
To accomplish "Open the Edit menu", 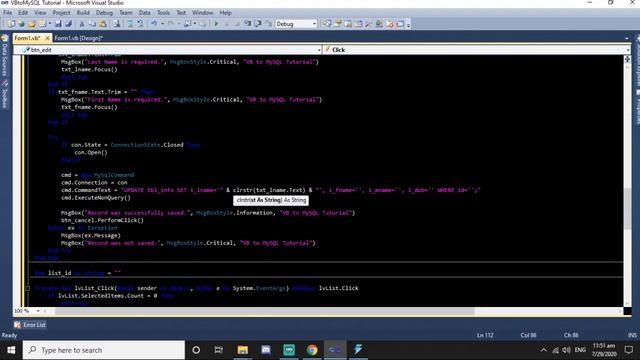I will point(23,13).
